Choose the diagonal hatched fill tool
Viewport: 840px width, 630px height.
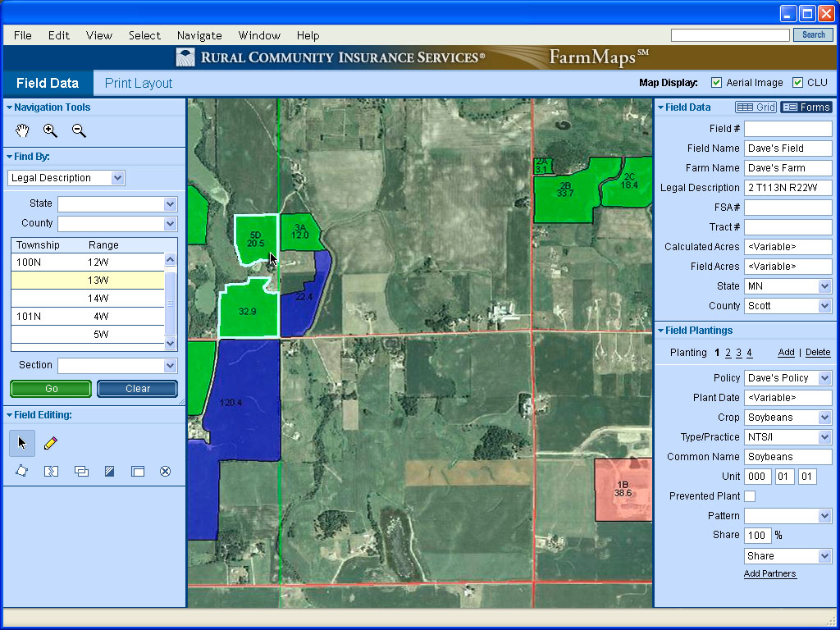click(x=109, y=471)
